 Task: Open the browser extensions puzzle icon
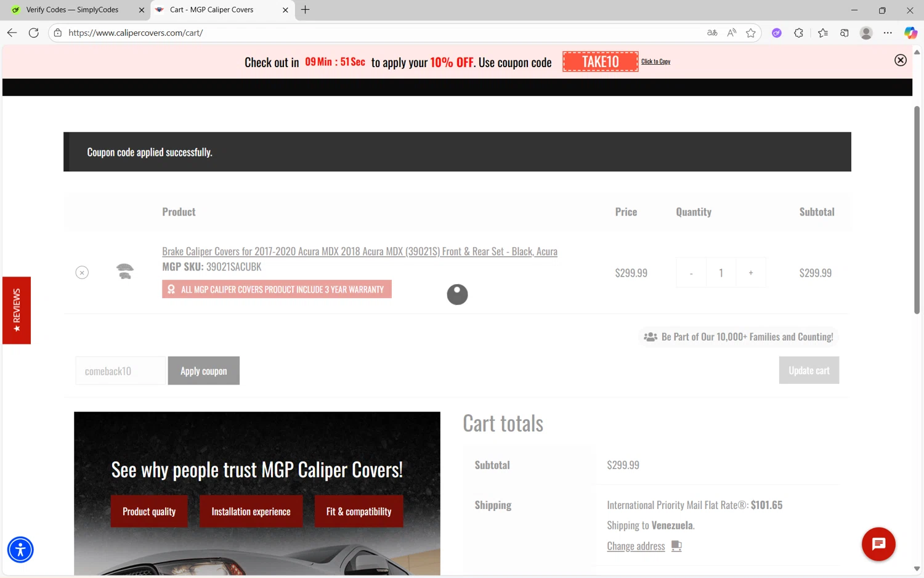[x=798, y=33]
